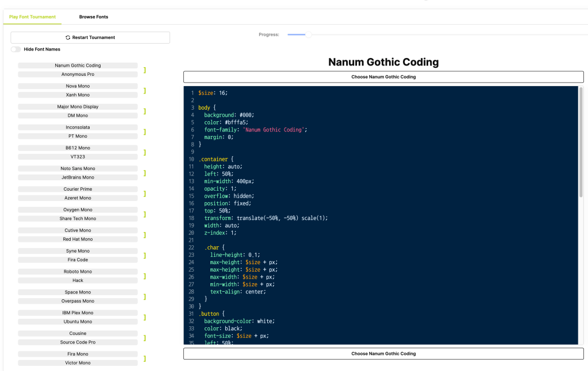Click the bracket connector beside Nova Mono matchup
The height and width of the screenshot is (371, 588).
(x=145, y=91)
